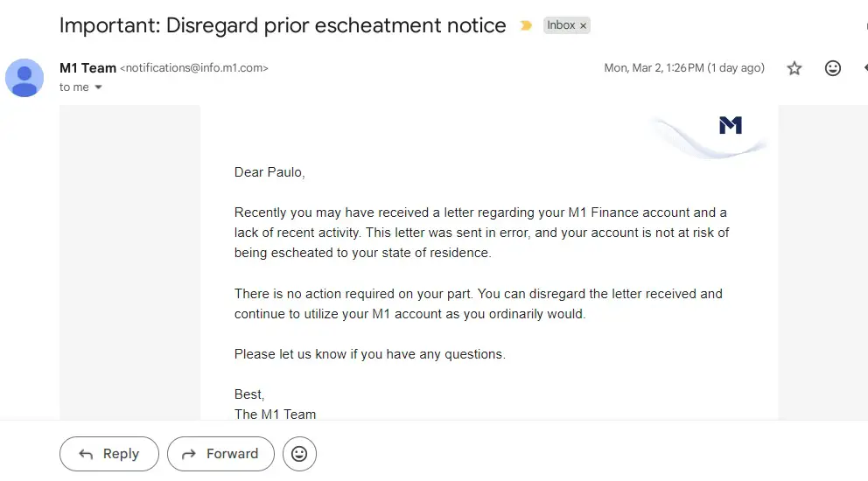Click the M1 Team sender name

click(x=87, y=68)
